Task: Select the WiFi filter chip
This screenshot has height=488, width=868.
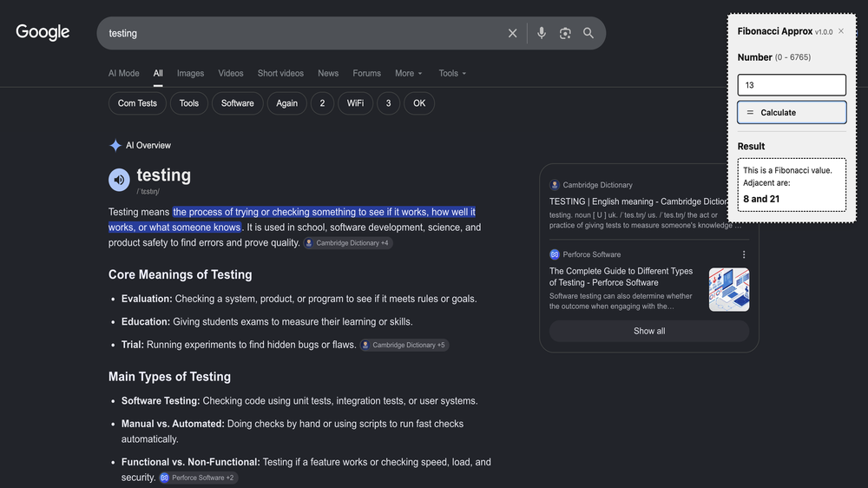Action: coord(355,103)
